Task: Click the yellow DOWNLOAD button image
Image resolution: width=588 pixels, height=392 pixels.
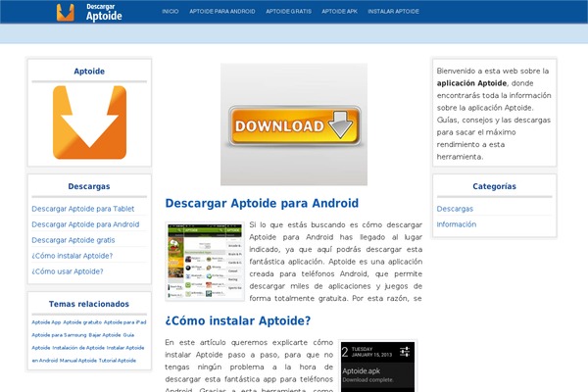Action: click(x=294, y=126)
